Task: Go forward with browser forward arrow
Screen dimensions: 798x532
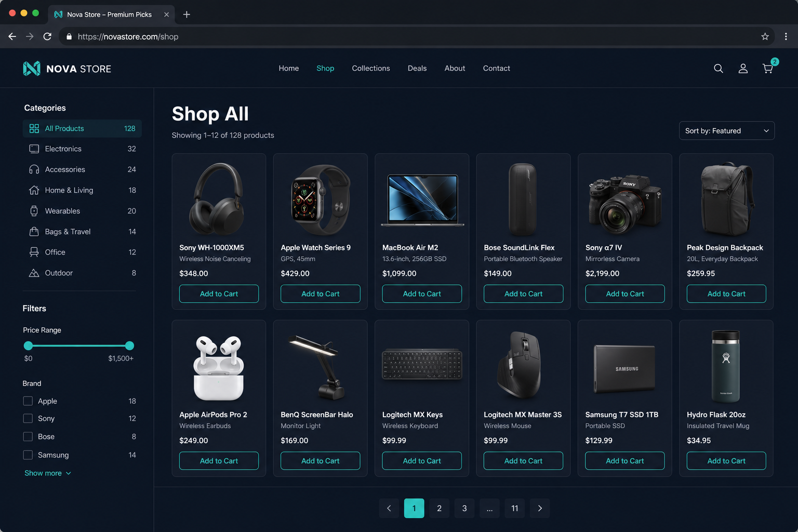Action: coord(30,36)
